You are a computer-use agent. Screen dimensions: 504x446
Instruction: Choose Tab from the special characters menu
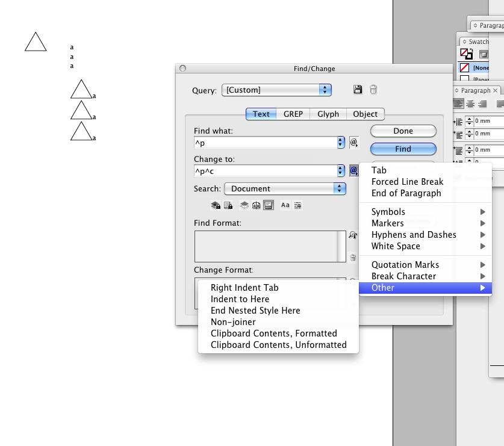click(x=425, y=170)
